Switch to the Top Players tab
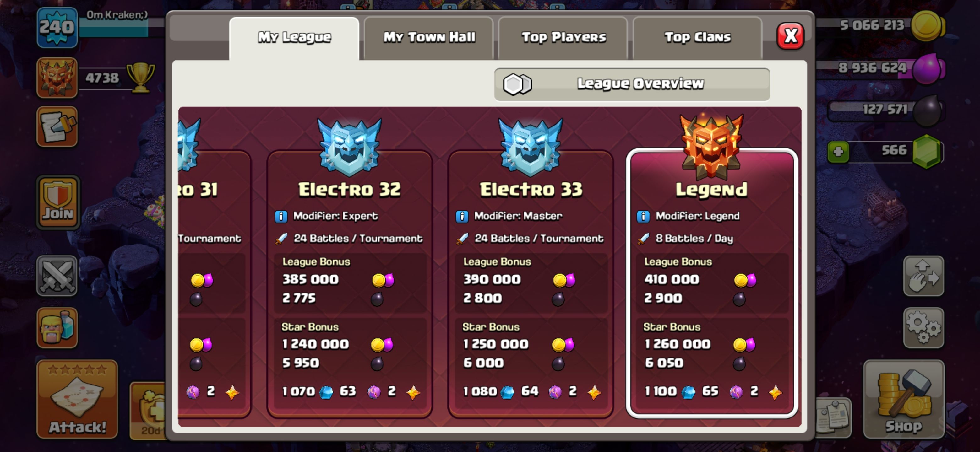The height and width of the screenshot is (452, 980). pyautogui.click(x=563, y=38)
